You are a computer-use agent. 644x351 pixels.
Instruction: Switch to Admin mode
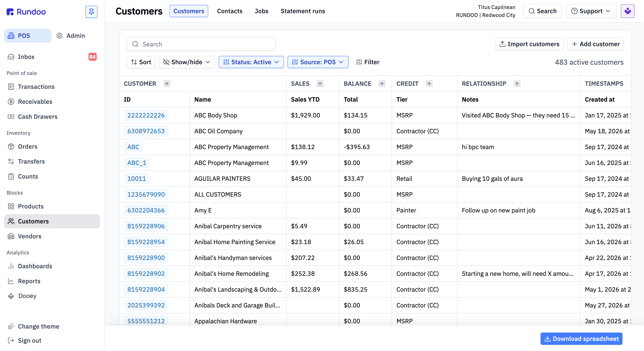(71, 36)
